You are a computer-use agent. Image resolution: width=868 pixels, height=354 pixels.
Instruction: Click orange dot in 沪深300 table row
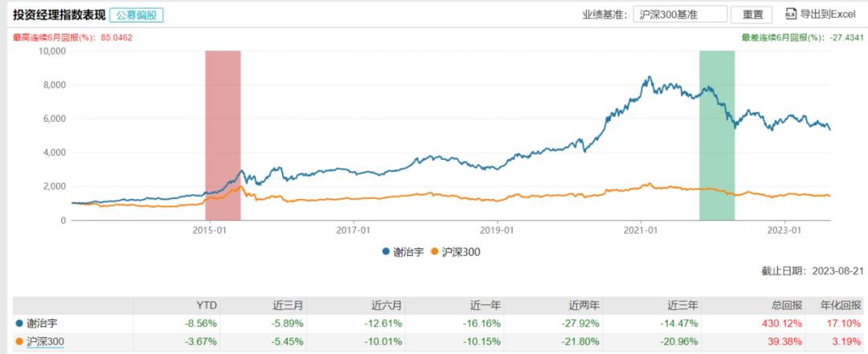pos(19,342)
